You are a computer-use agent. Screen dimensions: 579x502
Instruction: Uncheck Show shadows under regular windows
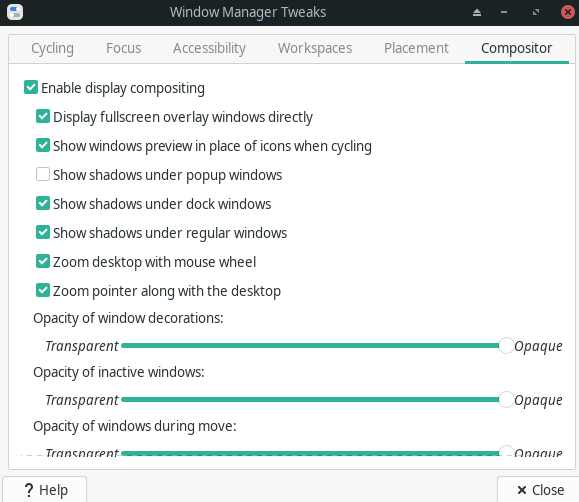coord(43,232)
